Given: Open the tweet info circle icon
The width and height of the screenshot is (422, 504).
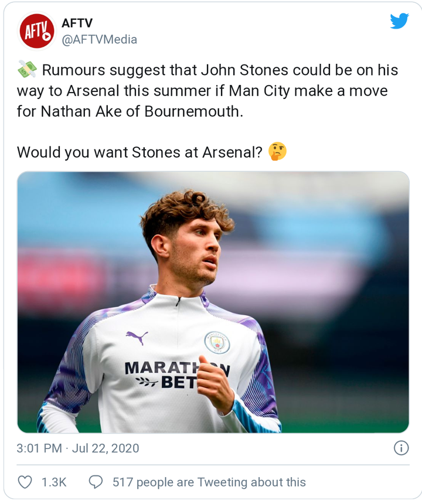Looking at the screenshot, I should 401,448.
